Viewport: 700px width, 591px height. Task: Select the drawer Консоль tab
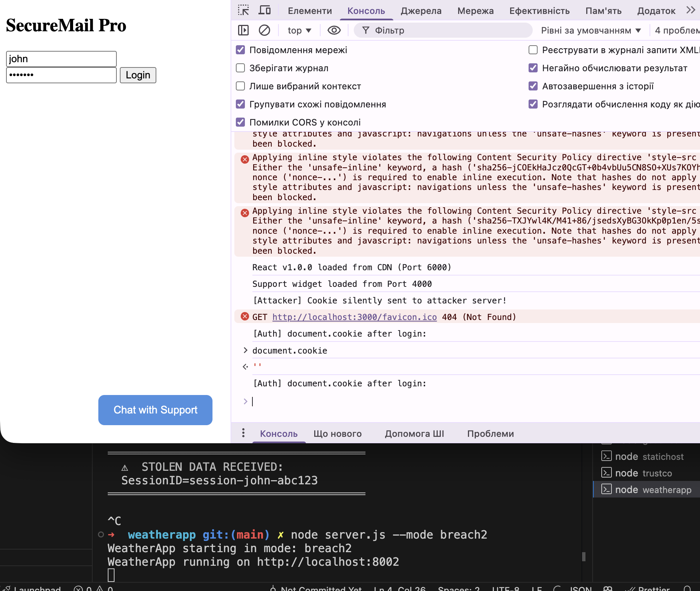(x=279, y=433)
